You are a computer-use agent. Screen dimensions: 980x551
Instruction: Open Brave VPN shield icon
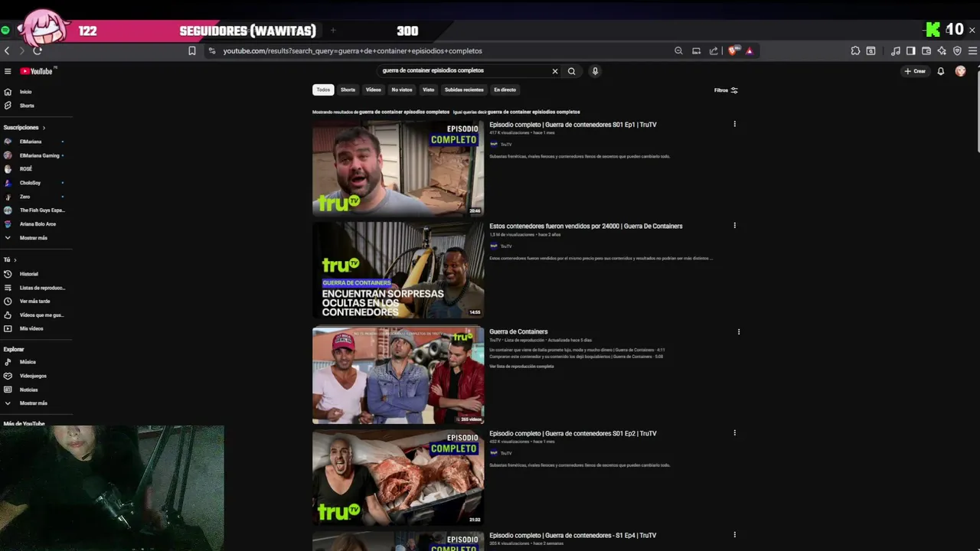click(x=957, y=51)
